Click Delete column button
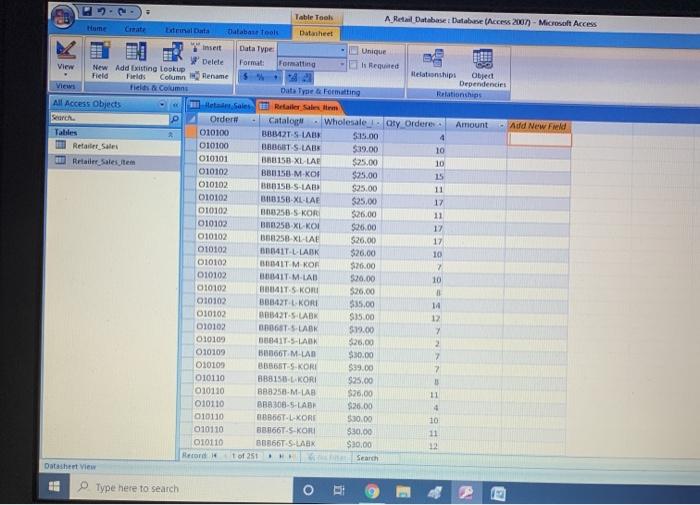700x505 pixels. pyautogui.click(x=206, y=62)
